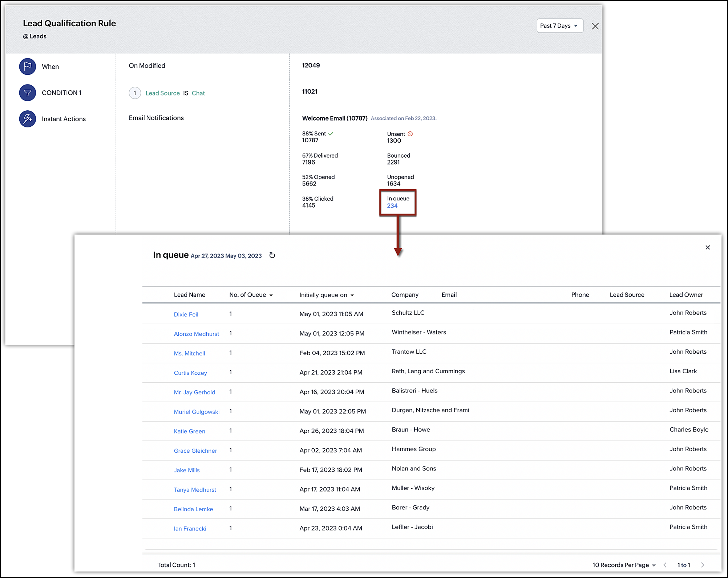Open lead Alonzo Medhurst
The width and height of the screenshot is (728, 578).
(x=196, y=334)
